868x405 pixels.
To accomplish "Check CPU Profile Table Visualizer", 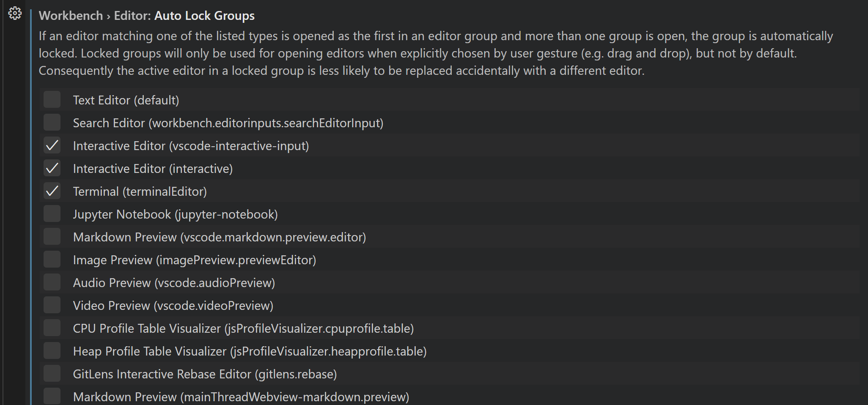I will (52, 328).
